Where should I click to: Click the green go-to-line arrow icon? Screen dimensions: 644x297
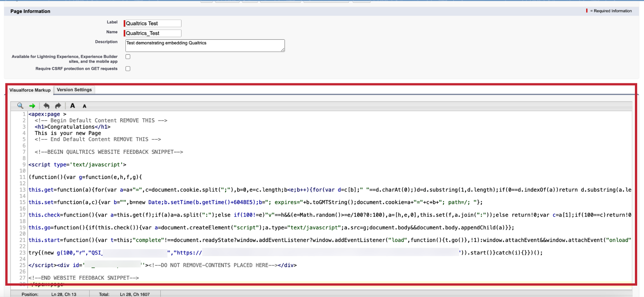pos(32,106)
